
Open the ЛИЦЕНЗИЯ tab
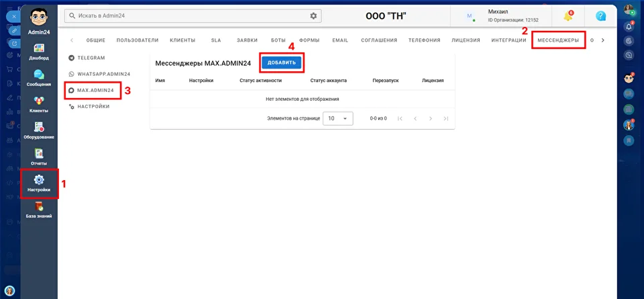(466, 40)
